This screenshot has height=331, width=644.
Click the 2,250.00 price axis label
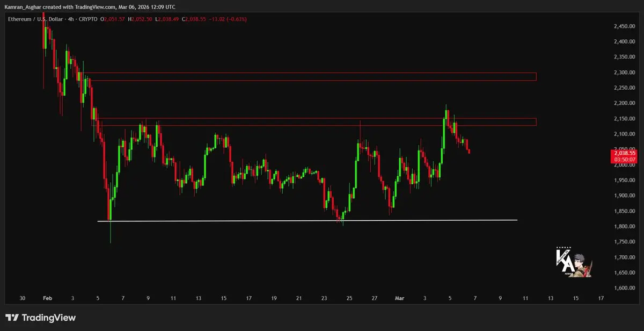tap(624, 88)
